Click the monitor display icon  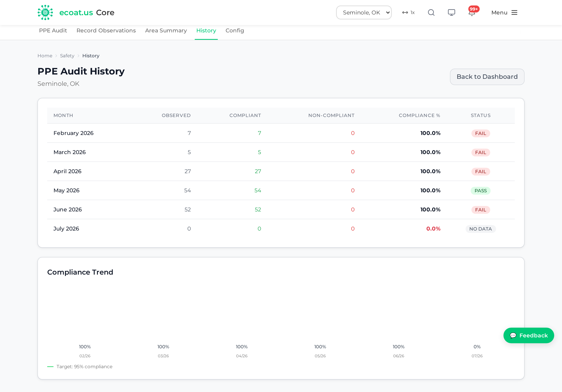pyautogui.click(x=451, y=12)
